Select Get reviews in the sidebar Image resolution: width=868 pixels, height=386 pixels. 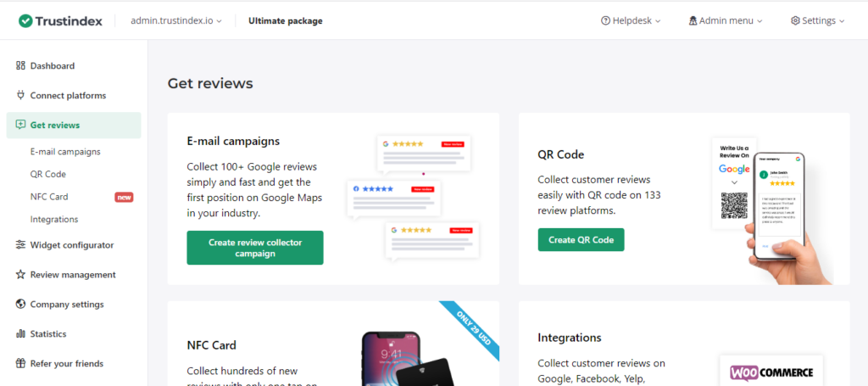[55, 125]
